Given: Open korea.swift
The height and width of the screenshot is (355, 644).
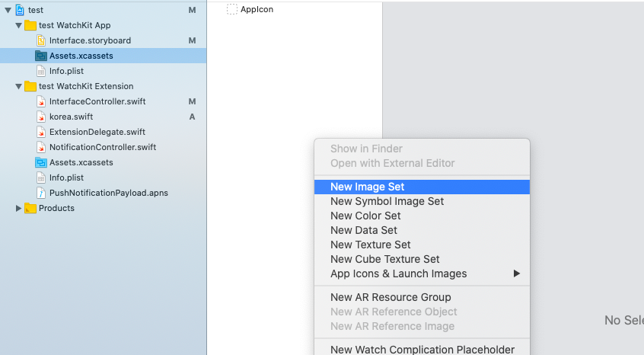Looking at the screenshot, I should [103, 117].
